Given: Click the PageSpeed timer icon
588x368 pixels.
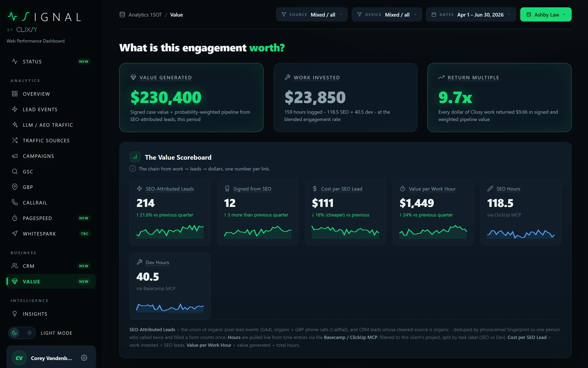Looking at the screenshot, I should (x=14, y=218).
